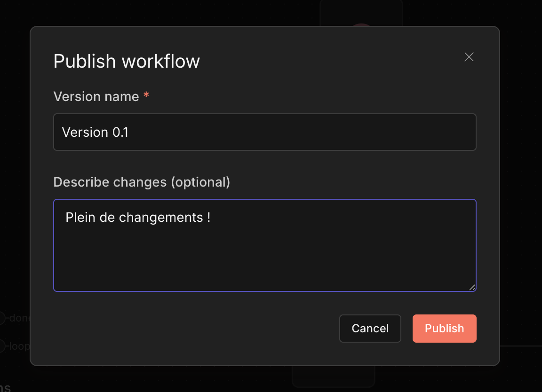Click the red required asterisk
Image resolution: width=542 pixels, height=392 pixels.
point(146,96)
